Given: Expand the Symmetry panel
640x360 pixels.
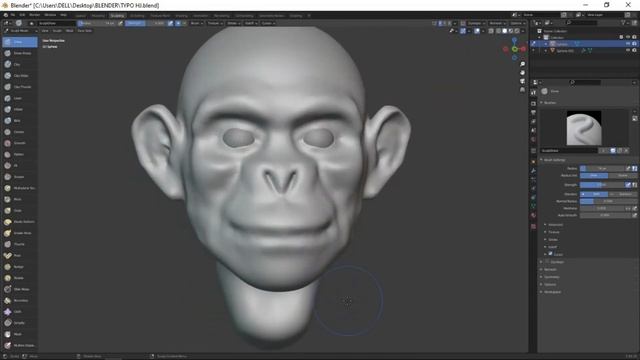Looking at the screenshot, I should [551, 277].
